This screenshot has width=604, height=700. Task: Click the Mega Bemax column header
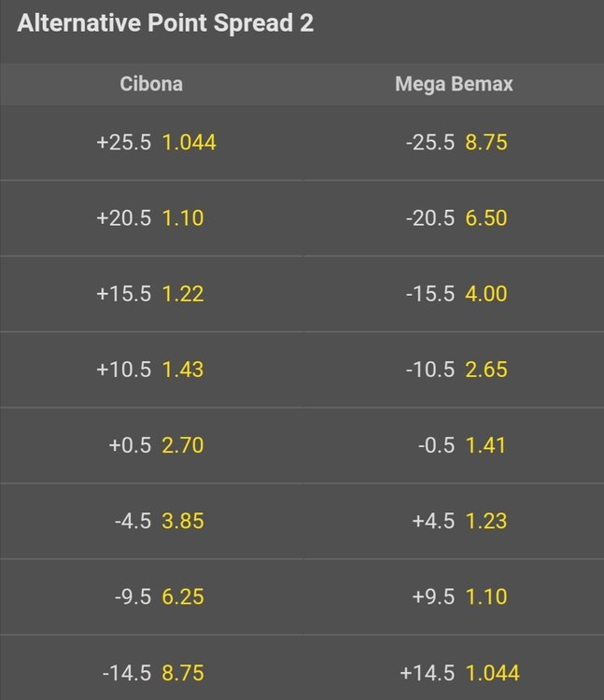coord(454,85)
